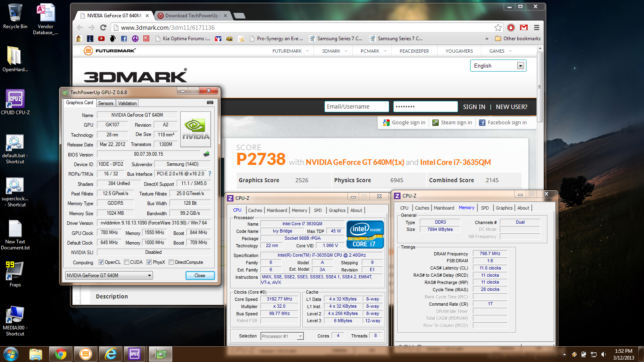This screenshot has width=644, height=362.
Task: Click Google sign in button
Action: [x=404, y=123]
